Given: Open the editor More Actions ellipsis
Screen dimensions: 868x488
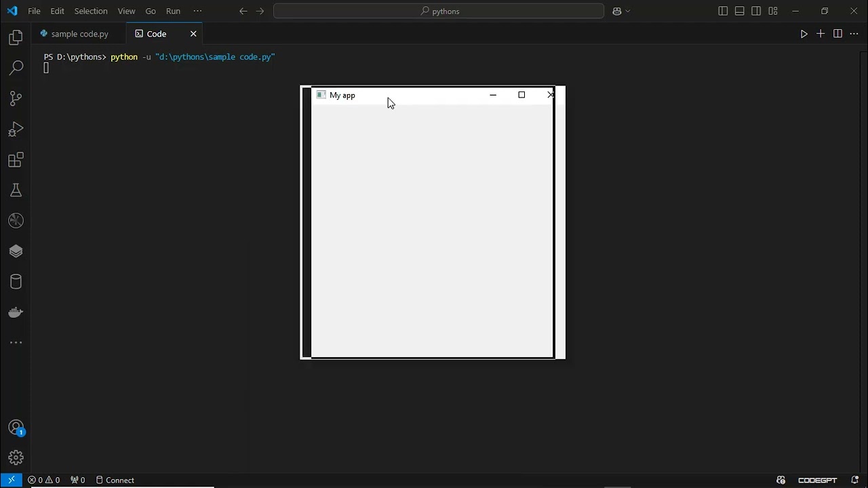Looking at the screenshot, I should [854, 34].
